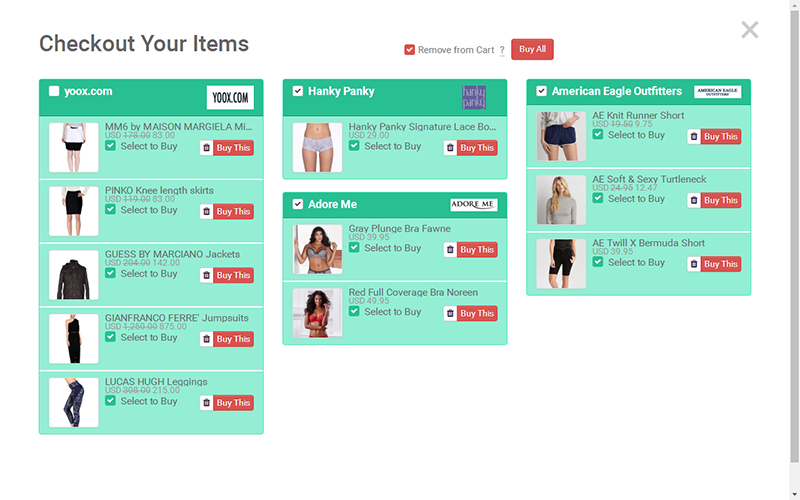Open the YOOX.COM store logo
This screenshot has height=500, width=800.
click(x=230, y=97)
